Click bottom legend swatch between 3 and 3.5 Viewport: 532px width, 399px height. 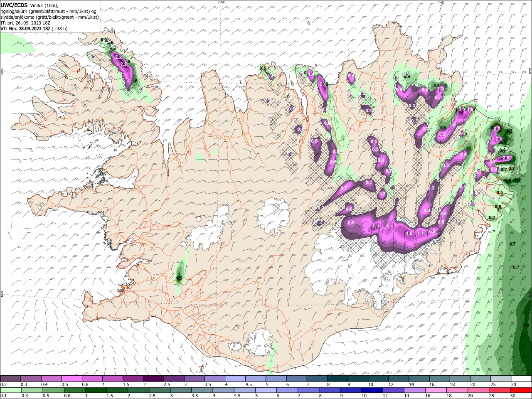tap(181, 390)
